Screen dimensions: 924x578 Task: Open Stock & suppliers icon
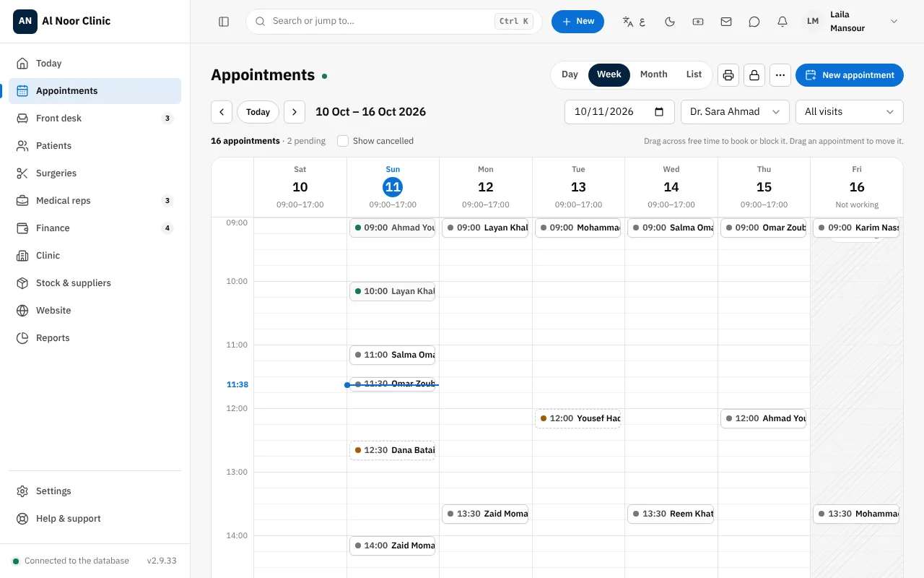(x=22, y=283)
